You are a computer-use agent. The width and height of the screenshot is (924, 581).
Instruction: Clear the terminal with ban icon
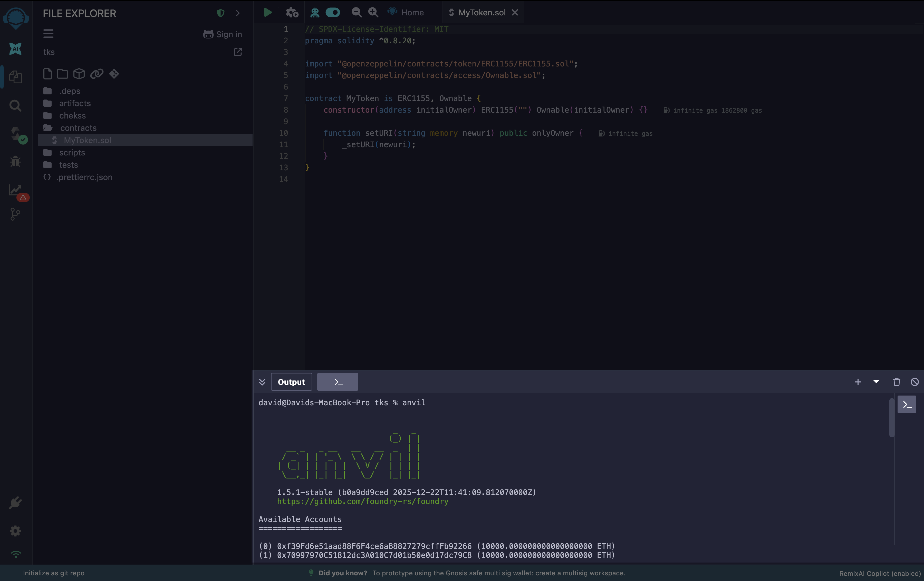pyautogui.click(x=915, y=382)
